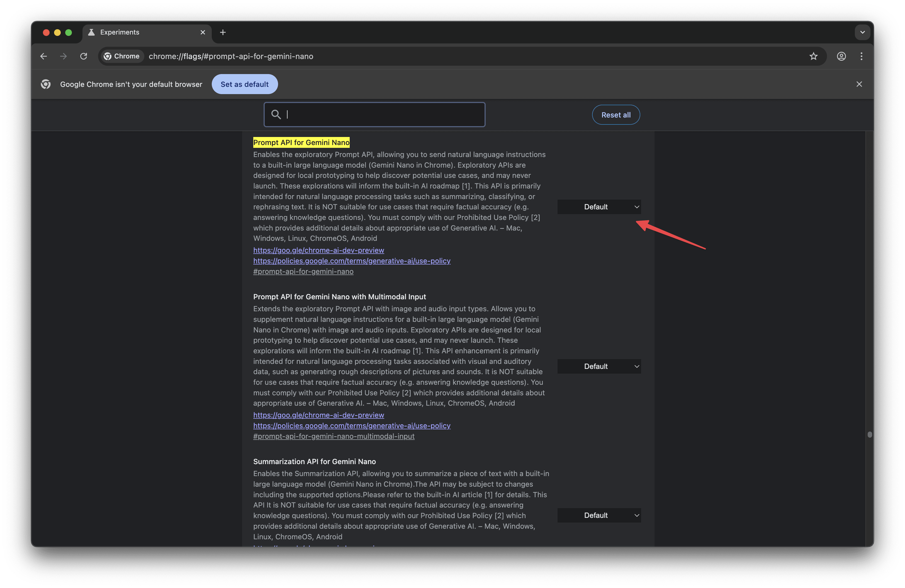Open first goo.gle/chrome-ai-dev-preview link

pos(319,250)
